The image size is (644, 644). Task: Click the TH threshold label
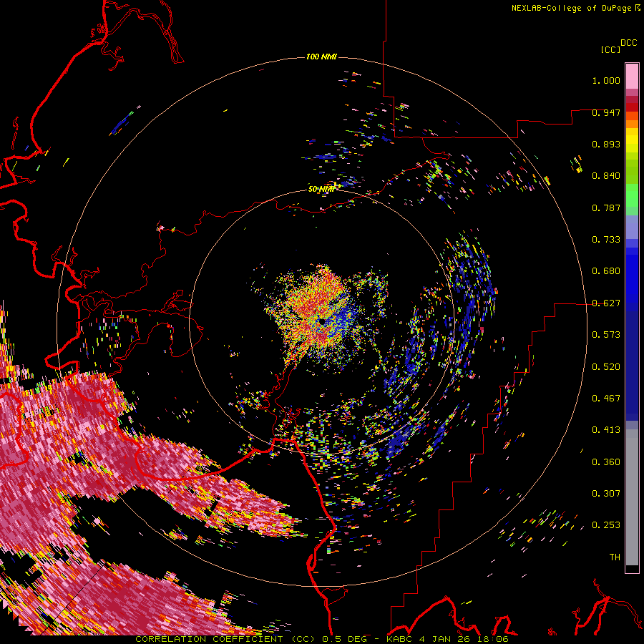615,557
